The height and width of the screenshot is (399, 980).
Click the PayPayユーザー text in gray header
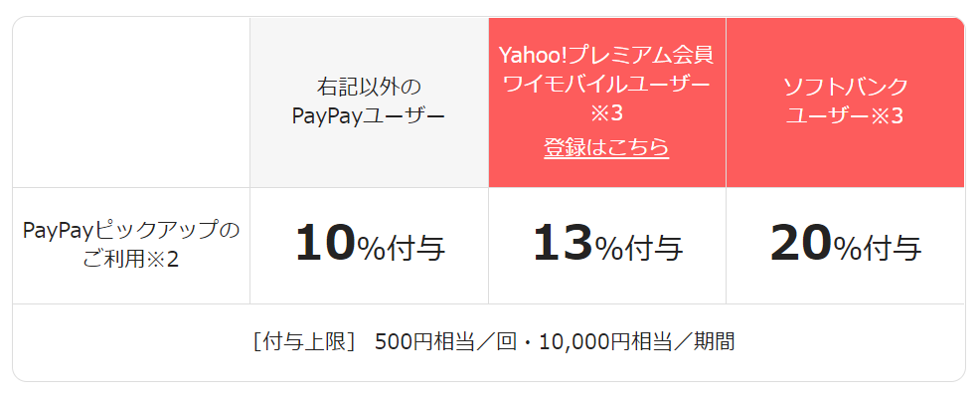point(369,115)
